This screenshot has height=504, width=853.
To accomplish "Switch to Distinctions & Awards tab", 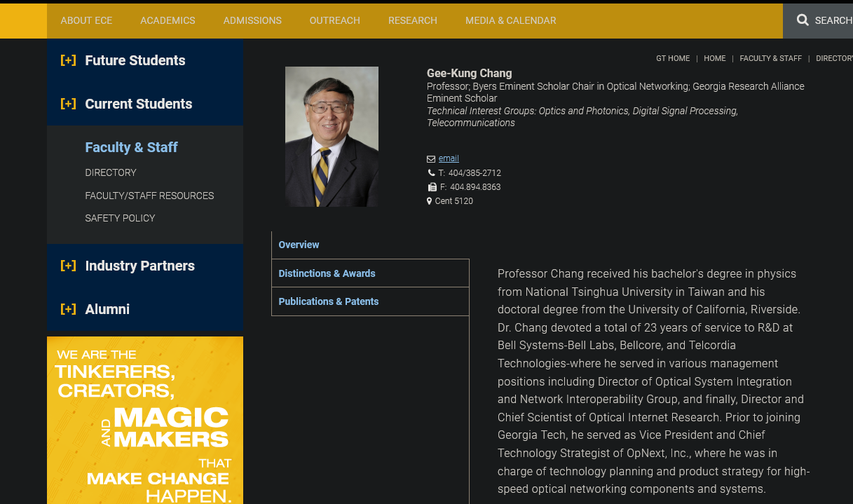I will [370, 273].
